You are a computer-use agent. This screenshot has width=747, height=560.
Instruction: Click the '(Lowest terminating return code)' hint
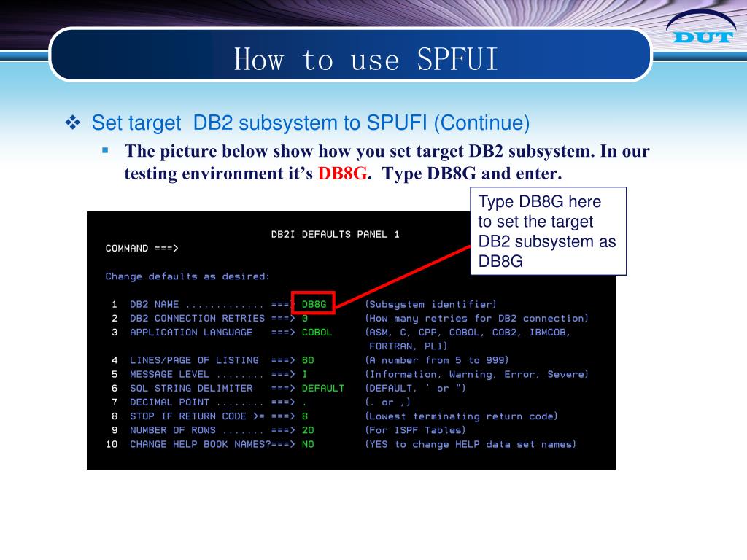[x=461, y=416]
